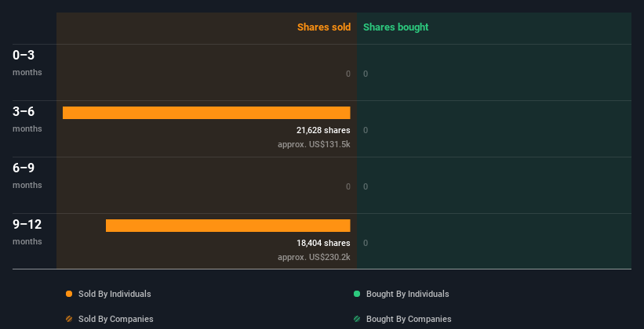This screenshot has height=329, width=644.
Task: Click the orange 3–6 months sold bar
Action: [206, 113]
